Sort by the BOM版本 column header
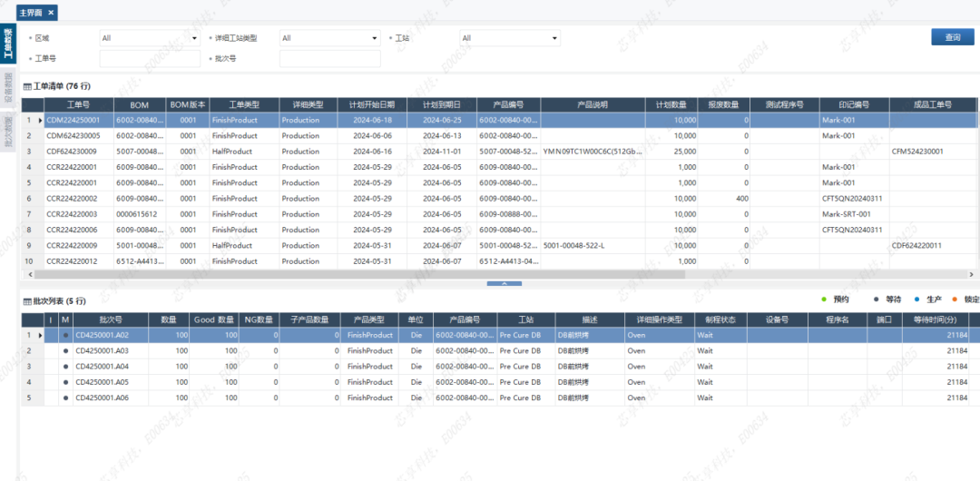980x481 pixels. point(188,104)
